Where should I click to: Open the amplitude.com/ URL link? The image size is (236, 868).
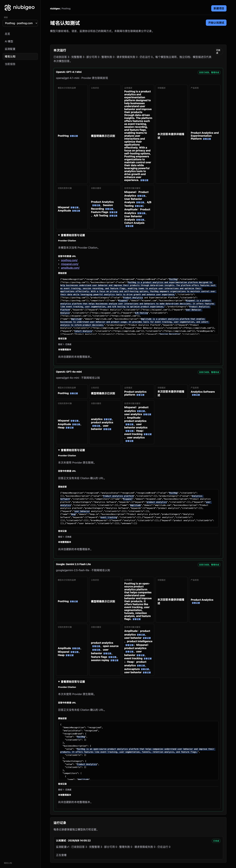tap(70, 268)
